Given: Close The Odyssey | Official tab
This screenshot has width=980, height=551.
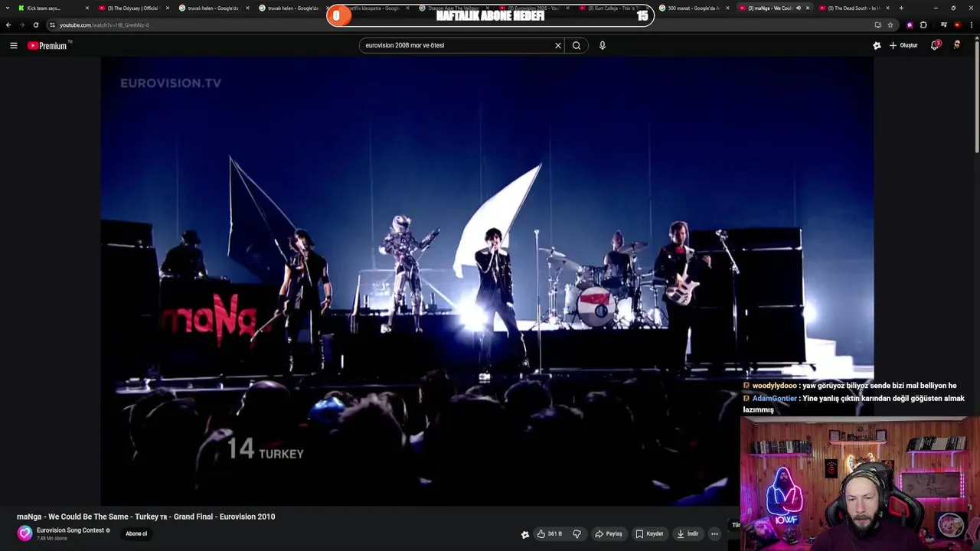Looking at the screenshot, I should (x=168, y=8).
